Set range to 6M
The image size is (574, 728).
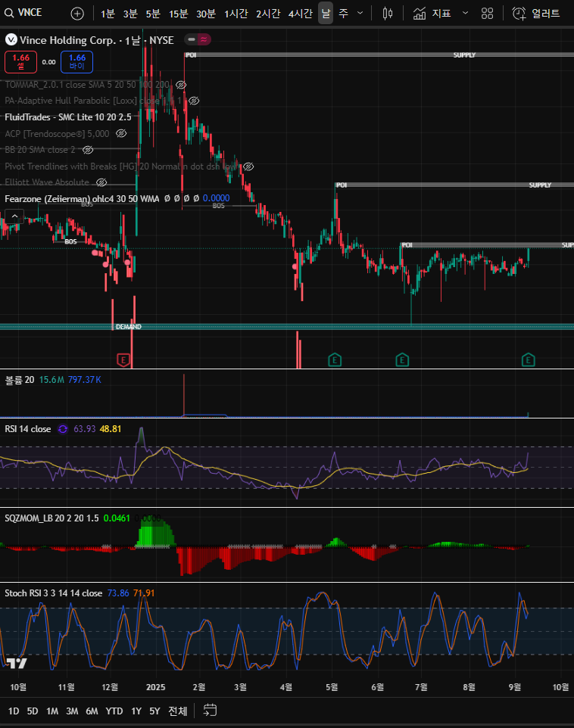coord(92,711)
